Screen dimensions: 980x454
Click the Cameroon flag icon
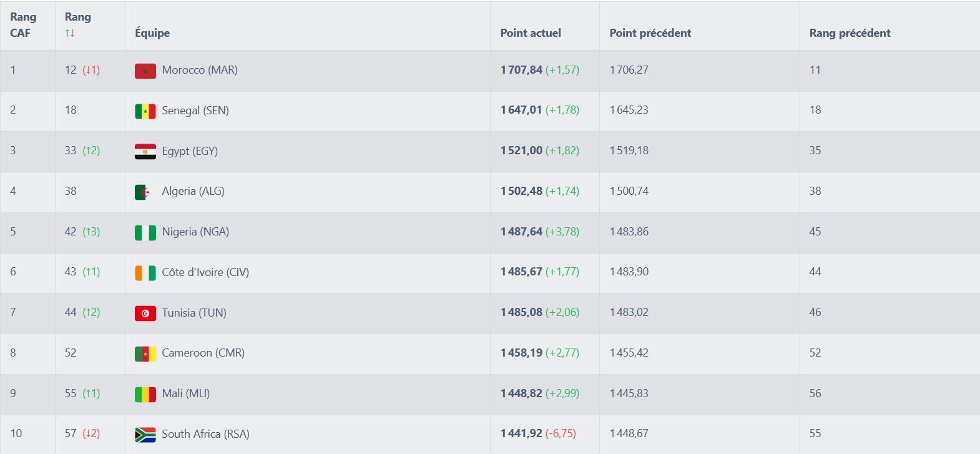145,353
